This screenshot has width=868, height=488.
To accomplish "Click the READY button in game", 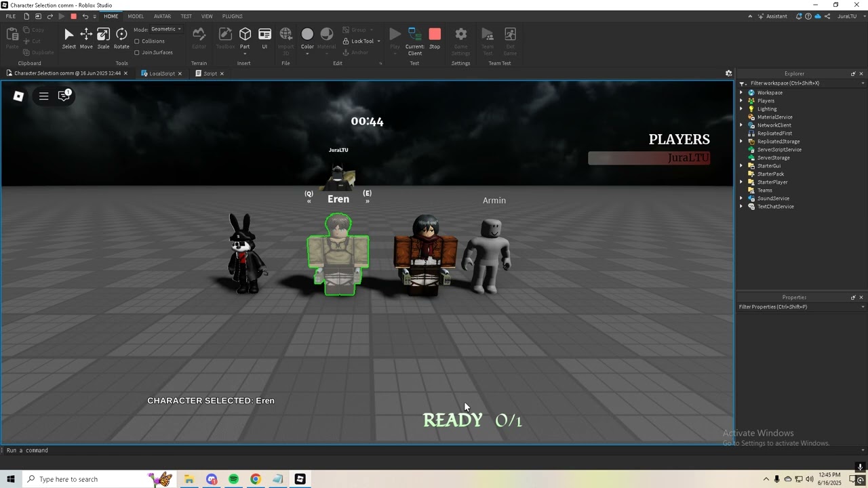I will click(x=452, y=420).
